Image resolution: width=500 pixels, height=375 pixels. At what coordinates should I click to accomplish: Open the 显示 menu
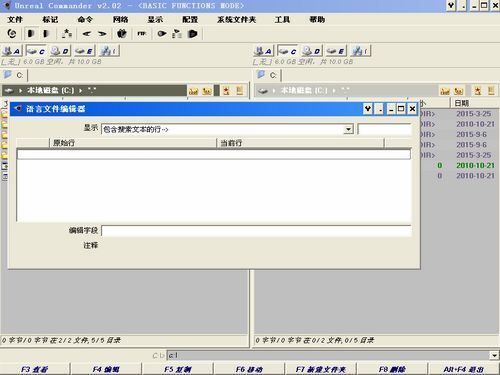click(155, 20)
